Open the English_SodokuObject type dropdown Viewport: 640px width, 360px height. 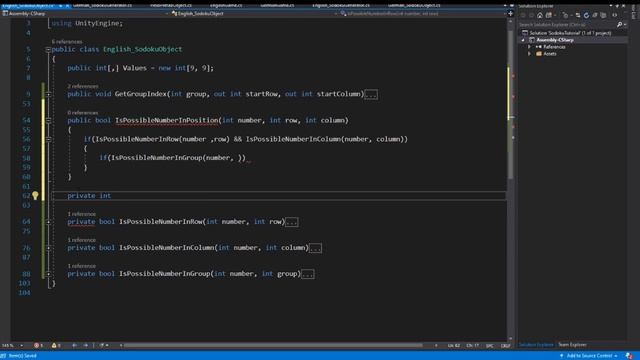pos(336,13)
